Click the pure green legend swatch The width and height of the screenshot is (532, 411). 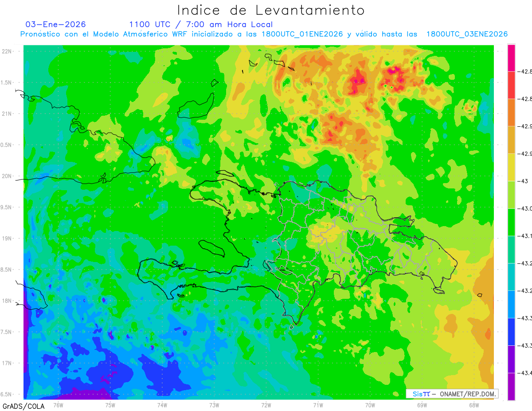tap(511, 222)
